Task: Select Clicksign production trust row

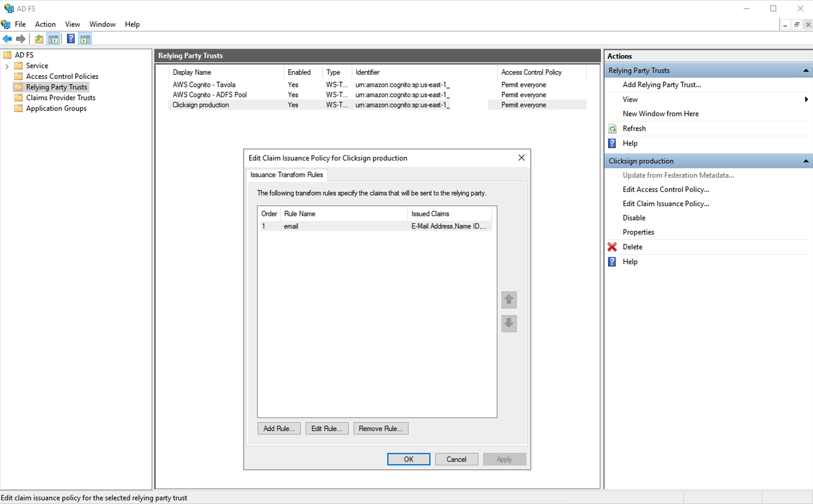Action: tap(377, 105)
